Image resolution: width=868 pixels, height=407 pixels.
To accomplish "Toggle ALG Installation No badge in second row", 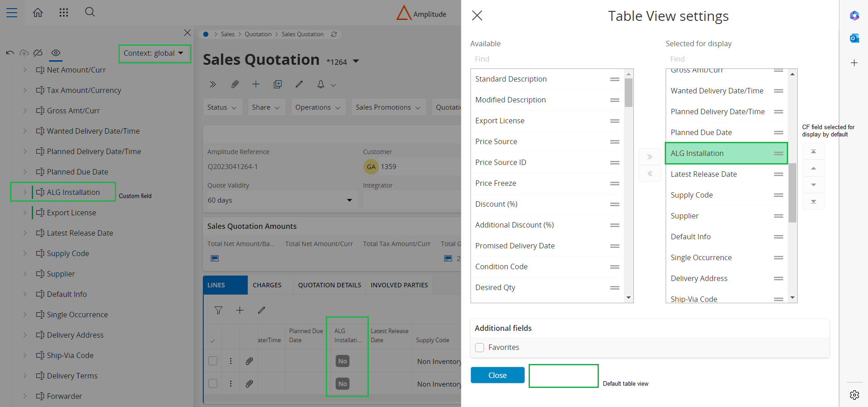I will [x=343, y=384].
